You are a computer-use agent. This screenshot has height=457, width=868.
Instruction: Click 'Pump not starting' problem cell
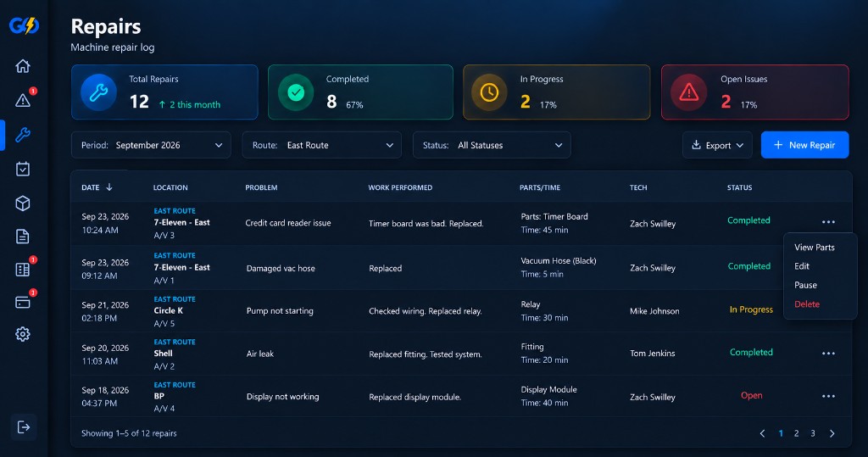(x=280, y=311)
